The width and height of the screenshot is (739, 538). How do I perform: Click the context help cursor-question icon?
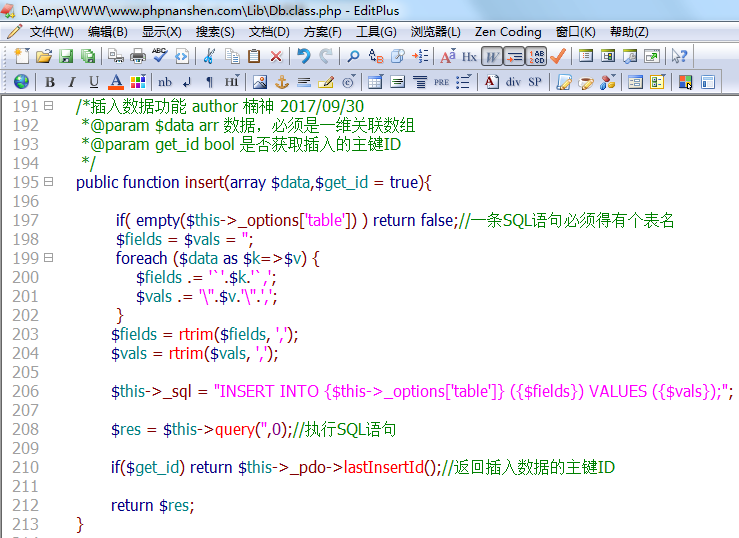click(680, 57)
